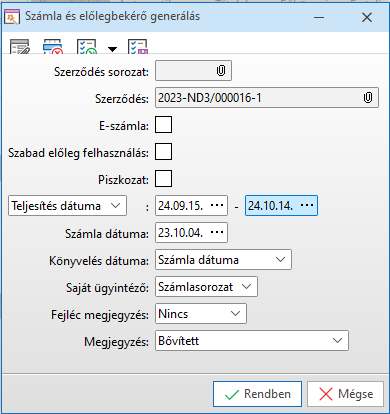Click the paperclip in Szerződés field

(367, 98)
